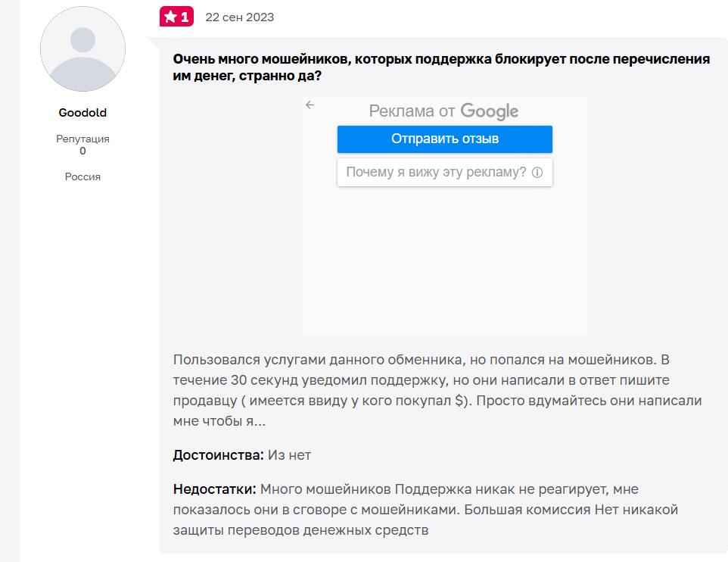Click the review date 22 сен 2023
The width and height of the screenshot is (728, 562).
point(239,17)
